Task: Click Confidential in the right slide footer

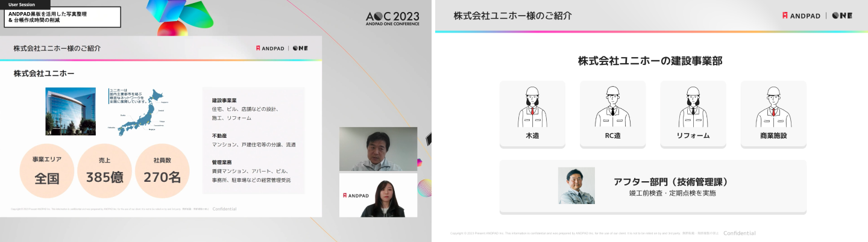Action: pos(740,233)
